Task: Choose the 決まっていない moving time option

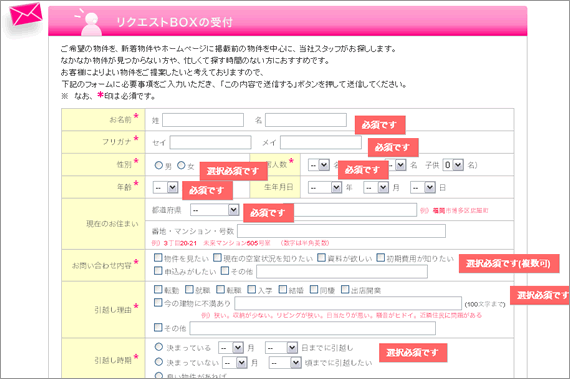Action: 158,362
